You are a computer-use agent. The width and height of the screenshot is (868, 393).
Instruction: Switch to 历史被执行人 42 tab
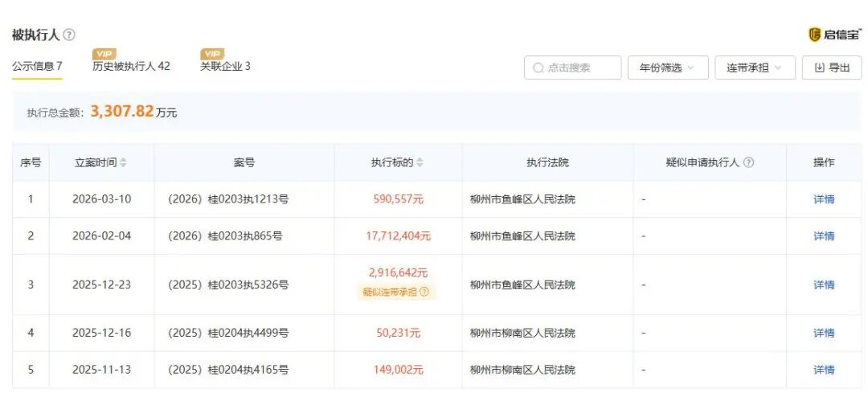click(x=131, y=67)
